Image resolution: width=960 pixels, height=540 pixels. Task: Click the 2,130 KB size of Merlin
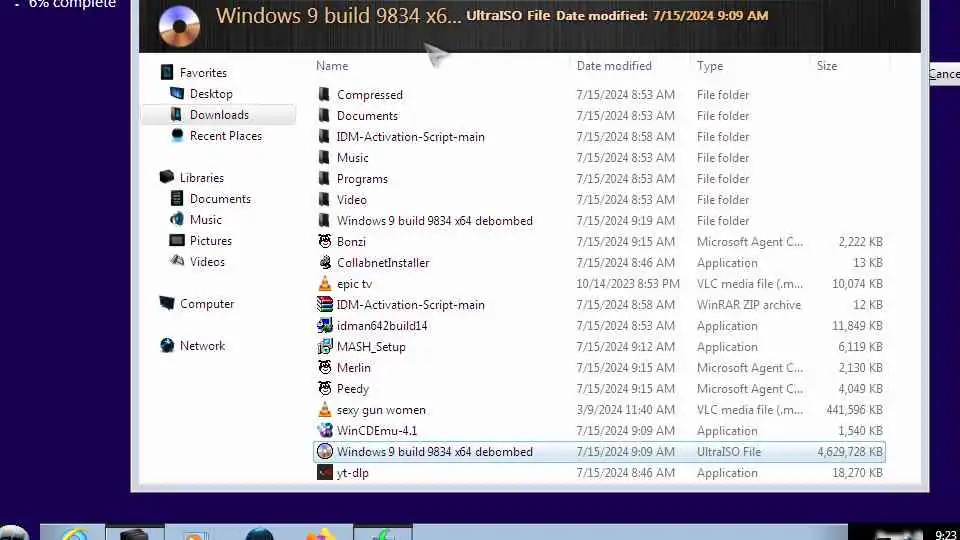tap(860, 367)
